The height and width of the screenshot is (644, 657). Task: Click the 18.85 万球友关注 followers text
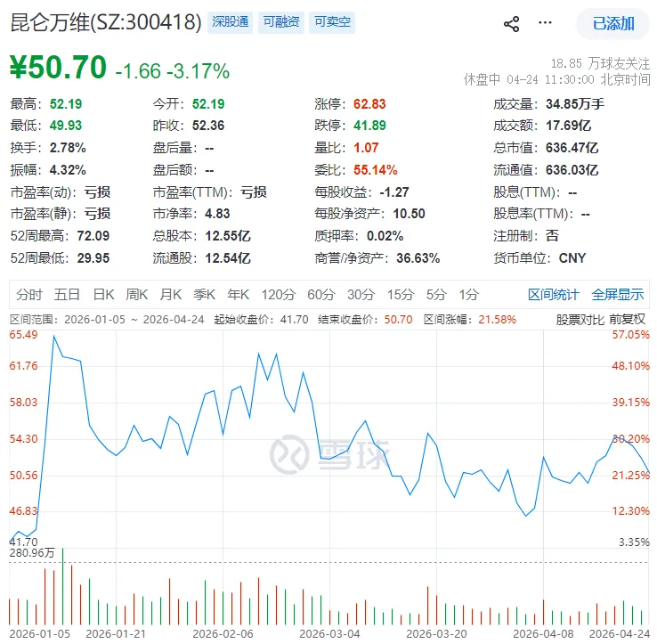(600, 64)
